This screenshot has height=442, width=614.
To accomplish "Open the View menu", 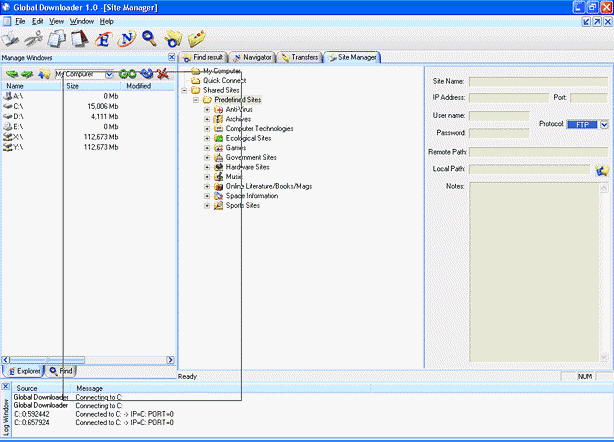I will click(56, 21).
